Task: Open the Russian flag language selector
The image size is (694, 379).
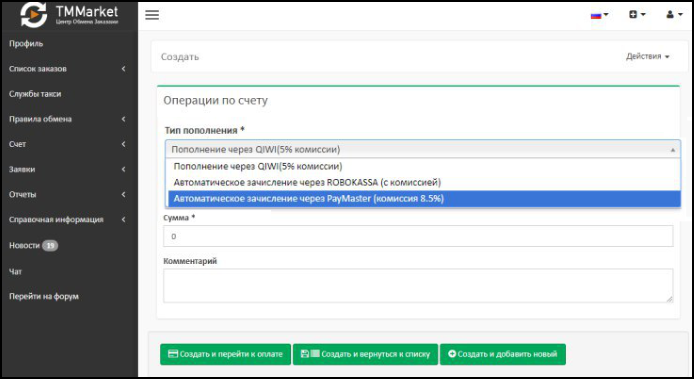Action: pyautogui.click(x=599, y=15)
